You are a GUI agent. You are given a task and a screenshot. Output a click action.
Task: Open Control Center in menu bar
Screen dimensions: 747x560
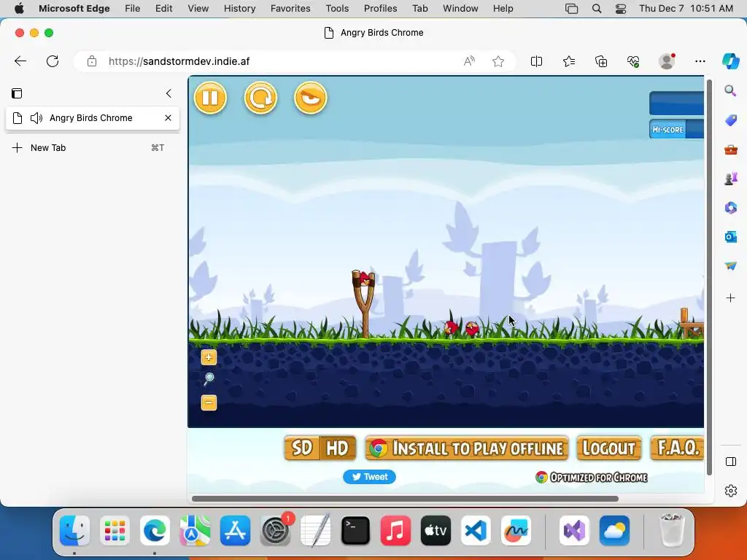coord(621,9)
